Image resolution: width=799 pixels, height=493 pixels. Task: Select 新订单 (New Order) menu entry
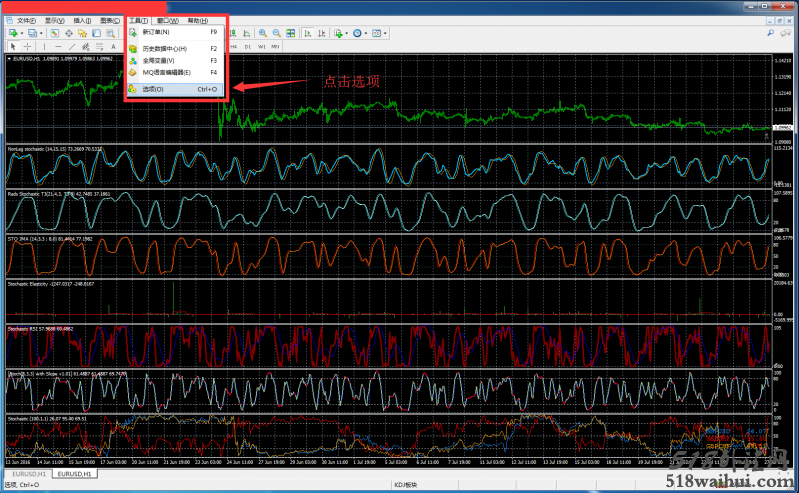[x=155, y=32]
